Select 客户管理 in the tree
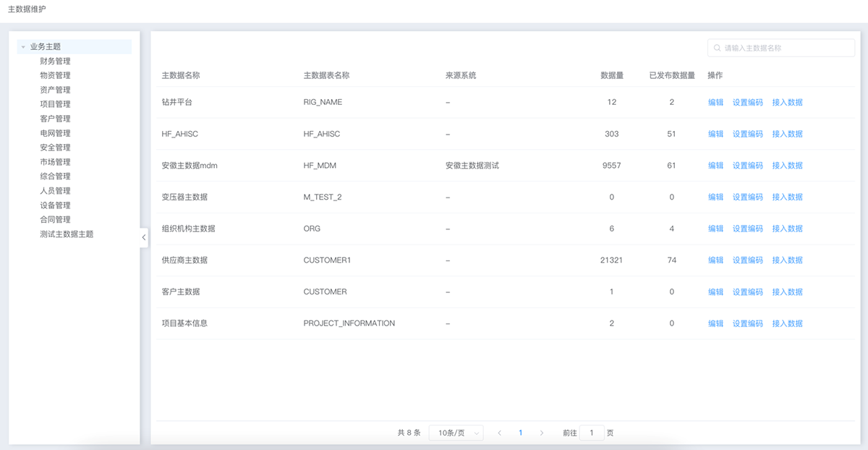The image size is (868, 450). point(55,119)
